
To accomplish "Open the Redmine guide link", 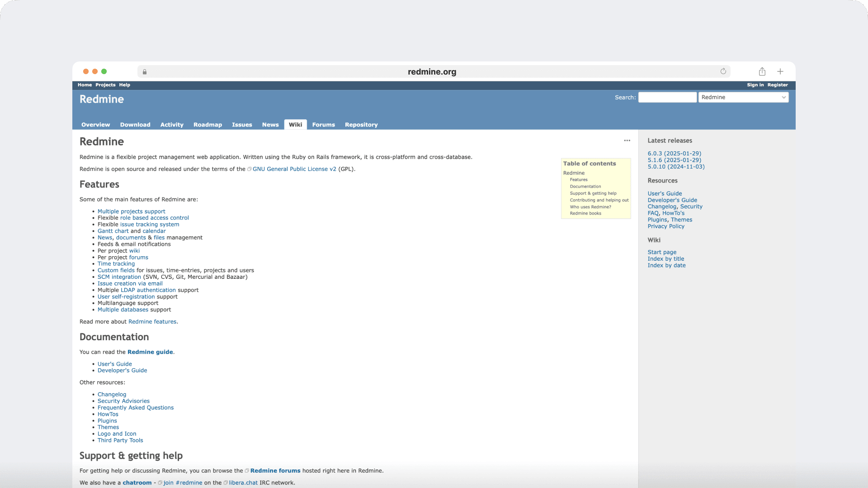I will (150, 352).
